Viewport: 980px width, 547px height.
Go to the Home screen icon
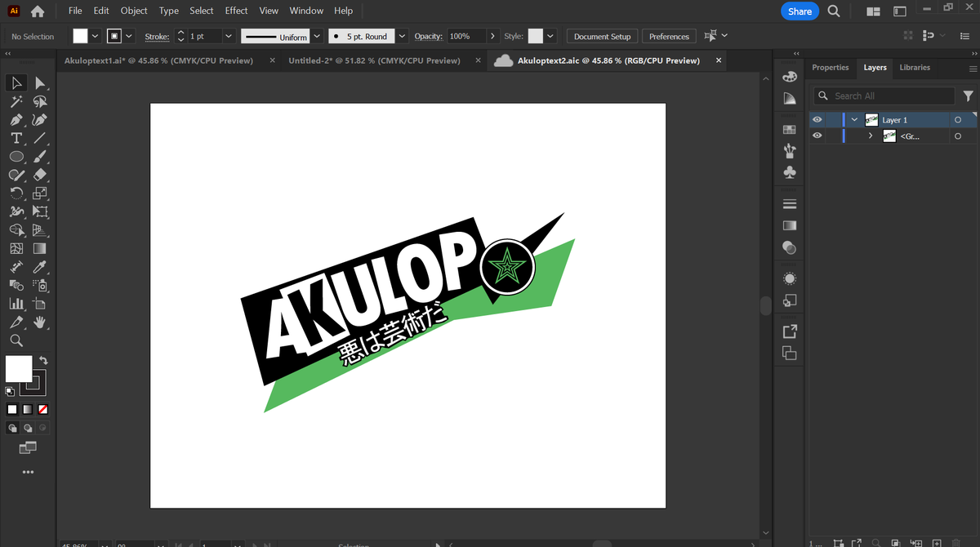tap(37, 11)
